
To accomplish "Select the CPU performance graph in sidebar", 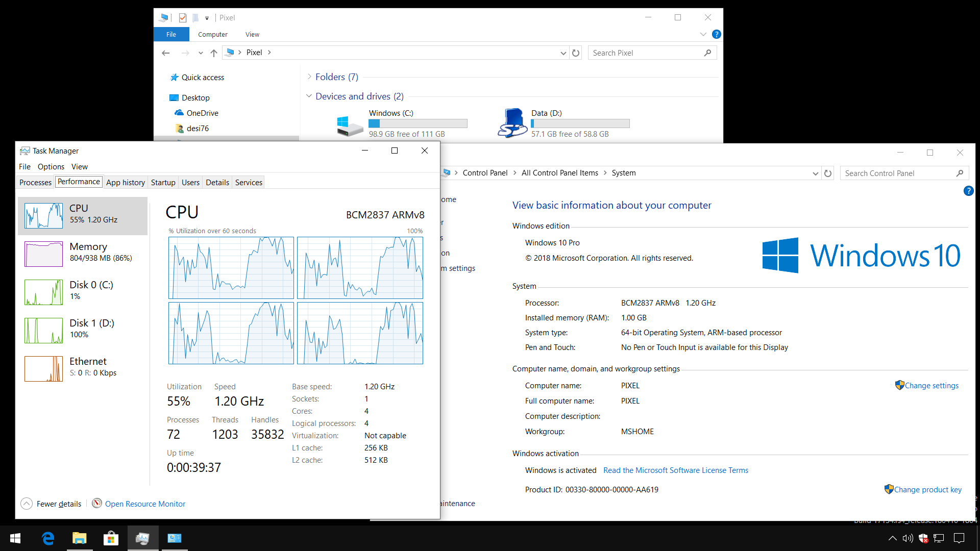I will pos(83,216).
